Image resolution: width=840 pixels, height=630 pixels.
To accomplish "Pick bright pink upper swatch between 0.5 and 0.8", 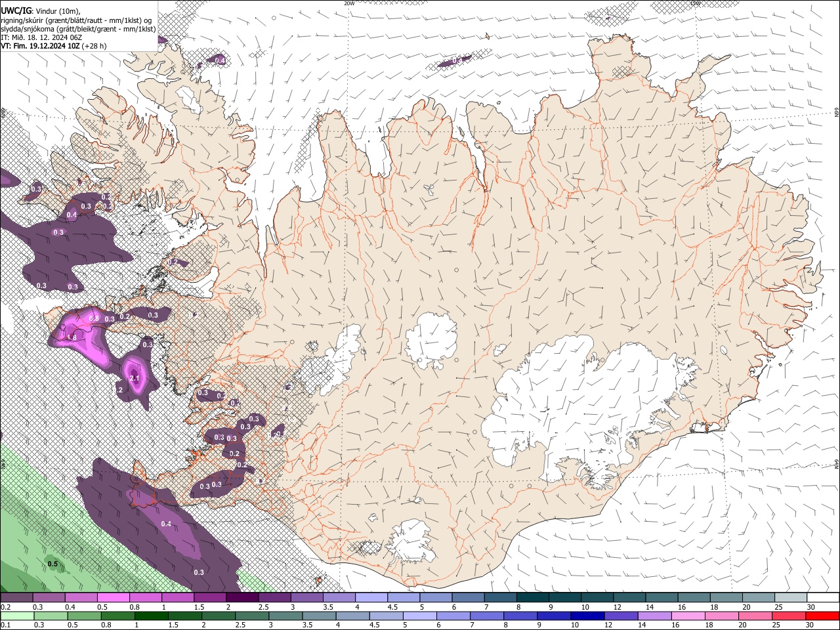I will pyautogui.click(x=113, y=598).
